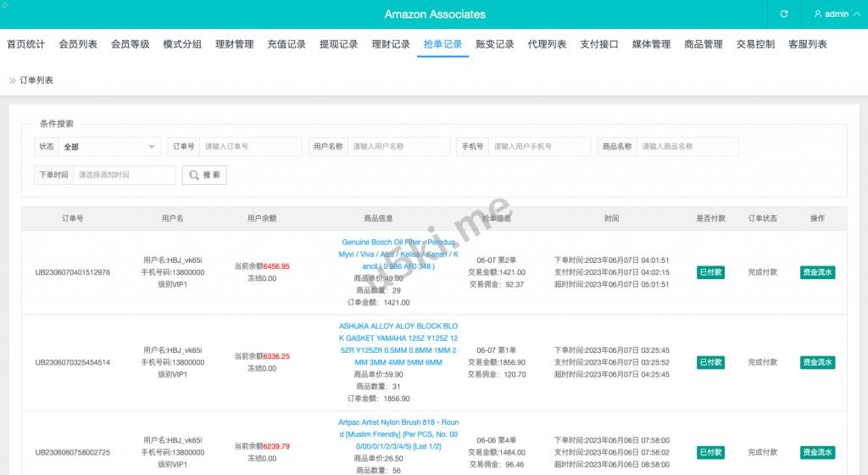Click 资金流水 button for first order

(x=817, y=272)
